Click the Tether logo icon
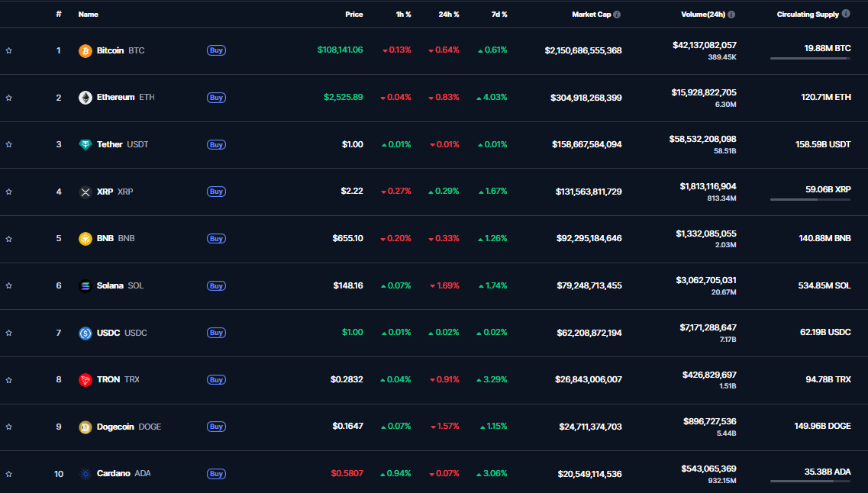This screenshot has height=493, width=868. tap(86, 145)
